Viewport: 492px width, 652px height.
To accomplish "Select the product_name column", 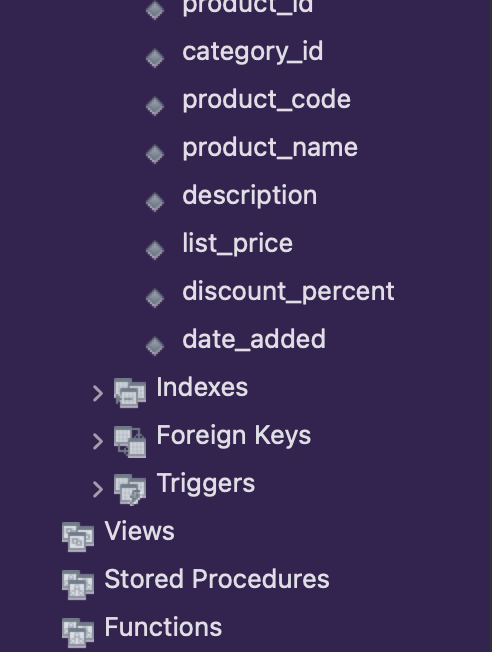I will [x=270, y=148].
